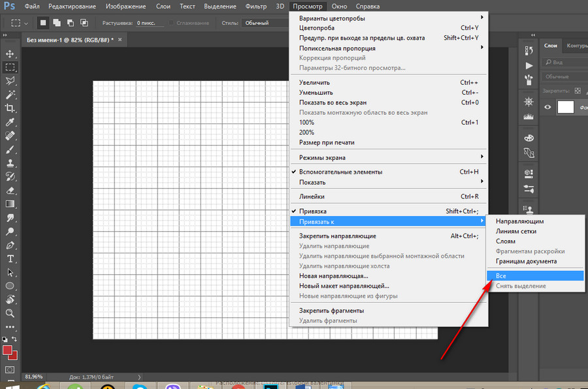Select the Zoom magnifier tool
588x389 pixels.
[x=10, y=313]
